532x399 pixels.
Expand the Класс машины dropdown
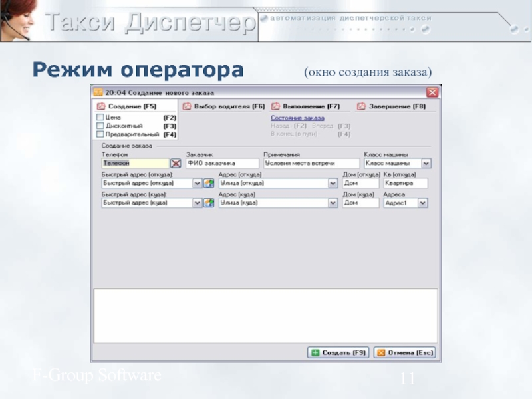pyautogui.click(x=426, y=163)
